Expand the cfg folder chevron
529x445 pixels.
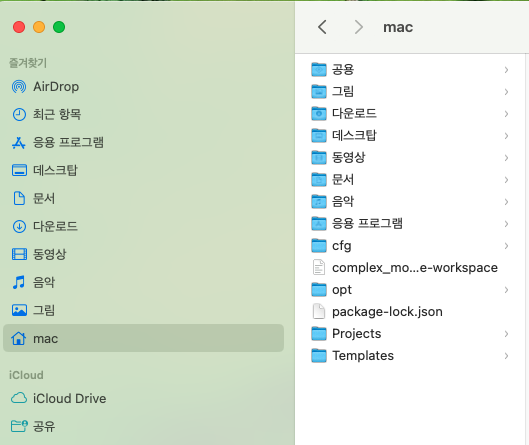point(506,246)
